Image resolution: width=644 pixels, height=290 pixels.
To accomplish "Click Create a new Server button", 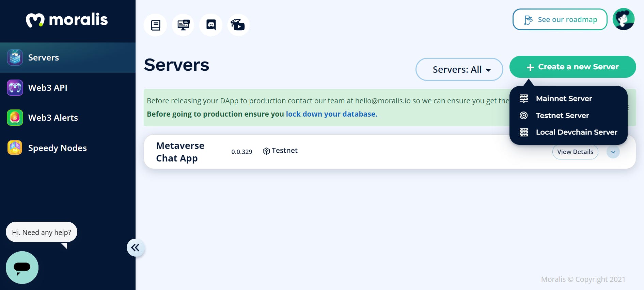I will tap(572, 67).
